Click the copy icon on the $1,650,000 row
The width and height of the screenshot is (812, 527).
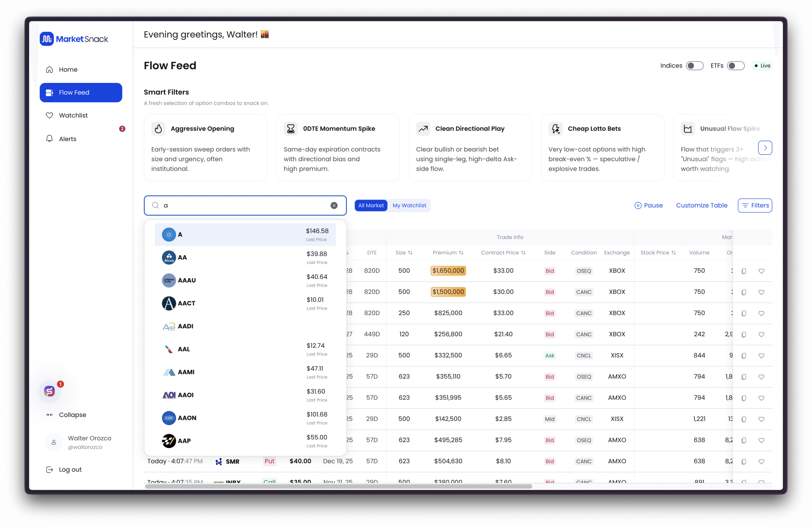point(744,271)
